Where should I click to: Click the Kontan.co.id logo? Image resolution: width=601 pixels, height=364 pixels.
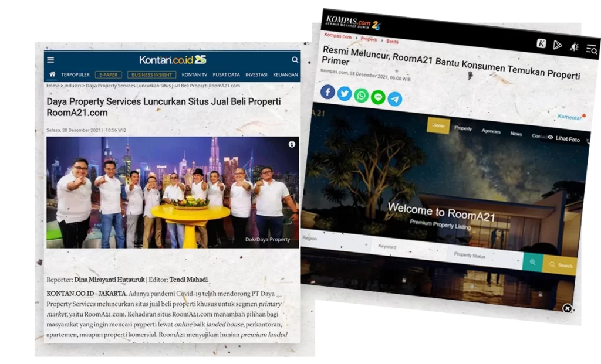(173, 60)
